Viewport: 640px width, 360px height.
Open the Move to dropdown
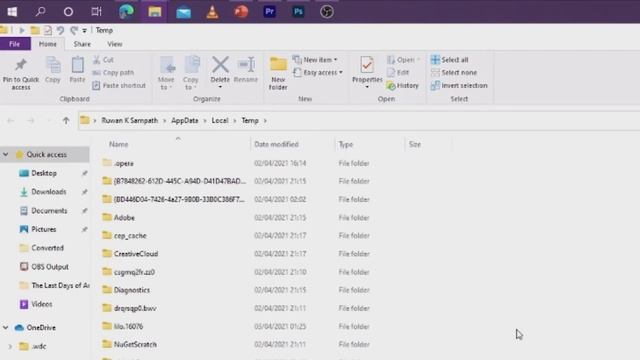point(166,83)
